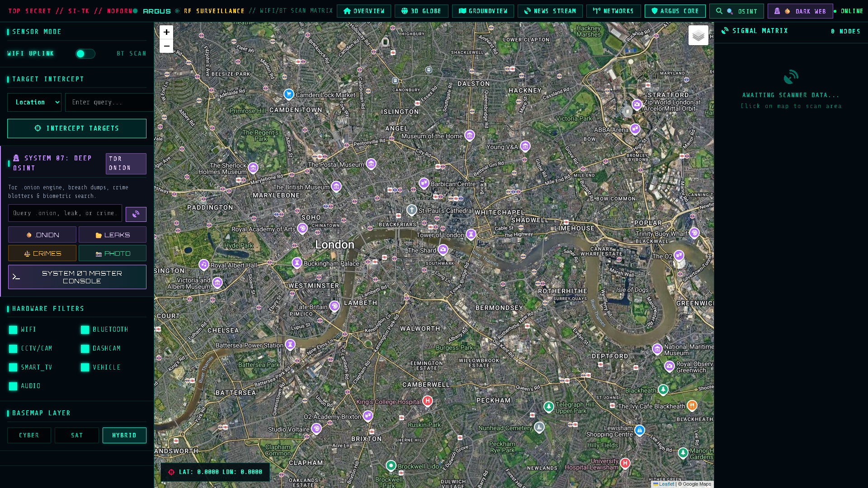The image size is (868, 488).
Task: Select the Royal Albert Hall marker
Action: [x=203, y=264]
